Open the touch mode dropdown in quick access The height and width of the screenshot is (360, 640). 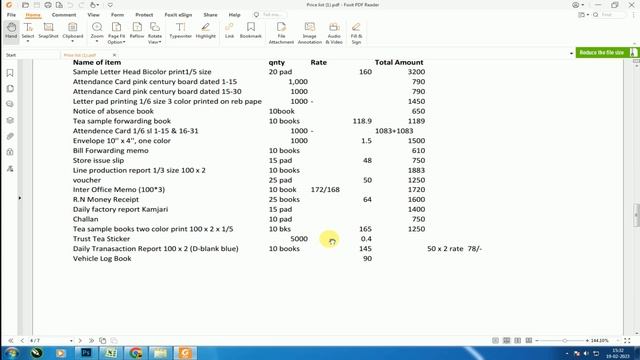click(94, 5)
